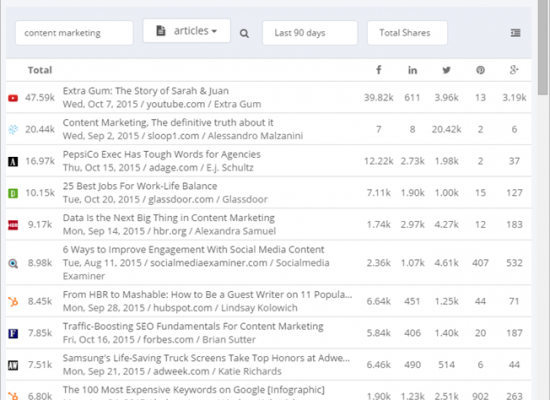Click 'adage.com / E.J. Schultz' source line
The width and height of the screenshot is (550, 400).
pyautogui.click(x=201, y=168)
